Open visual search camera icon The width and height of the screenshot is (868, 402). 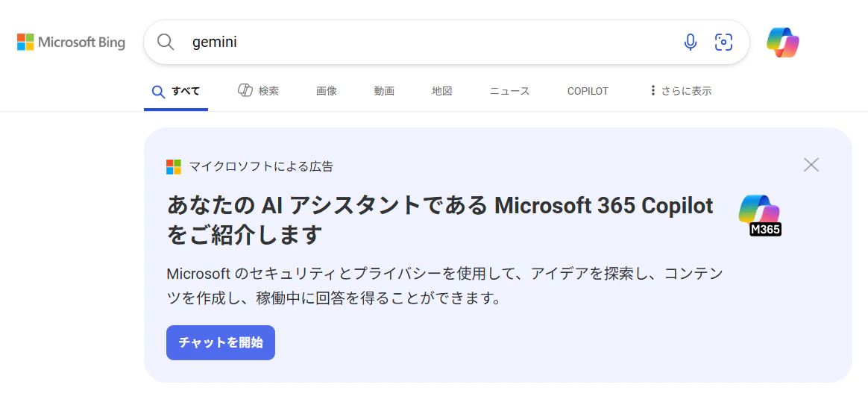click(x=723, y=42)
